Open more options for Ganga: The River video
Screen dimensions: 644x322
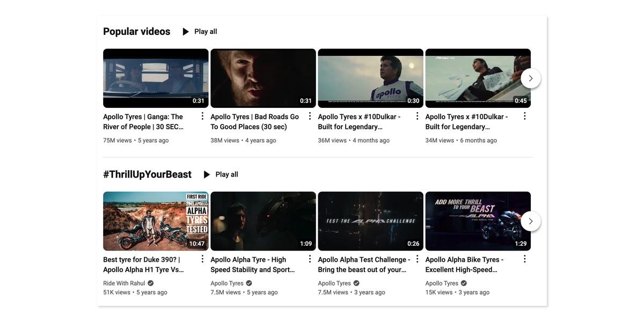point(202,116)
